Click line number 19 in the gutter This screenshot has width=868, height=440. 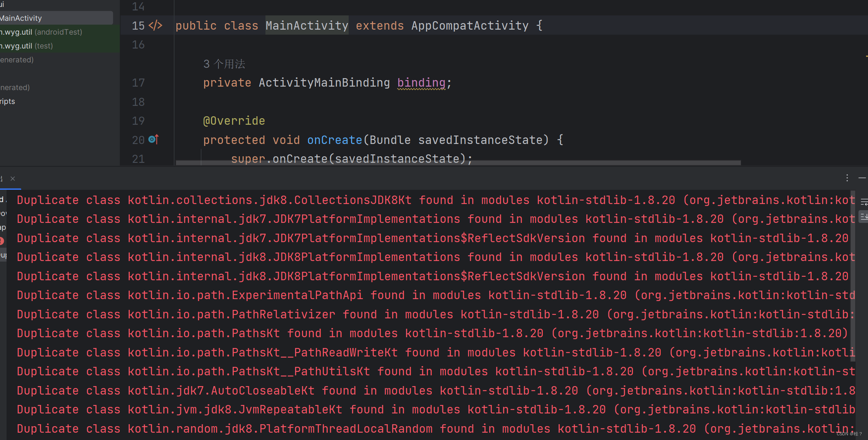pos(138,121)
